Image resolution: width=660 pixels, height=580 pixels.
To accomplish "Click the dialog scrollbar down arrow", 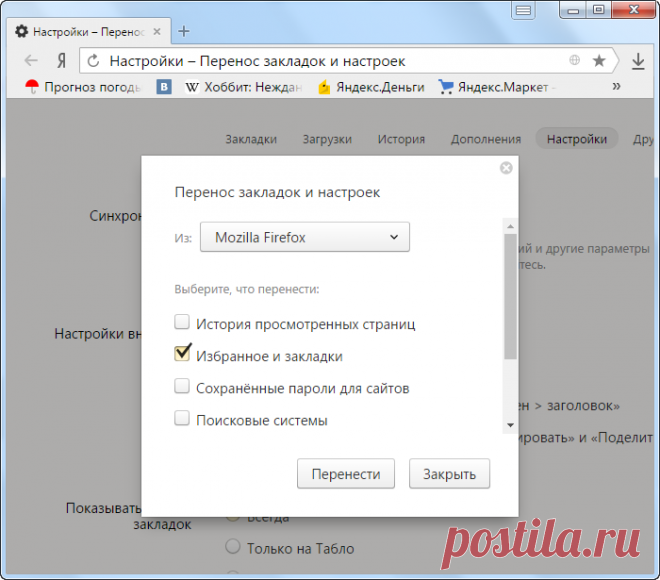I will pyautogui.click(x=511, y=425).
